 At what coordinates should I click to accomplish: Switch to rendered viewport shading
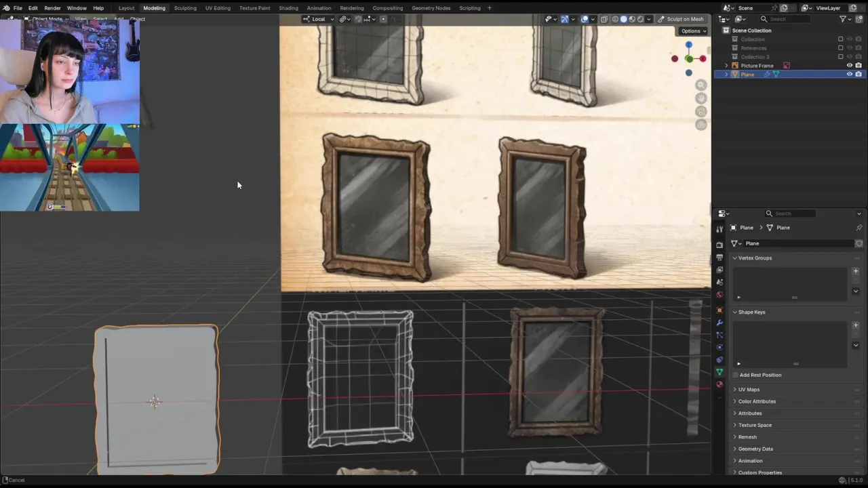pos(640,19)
